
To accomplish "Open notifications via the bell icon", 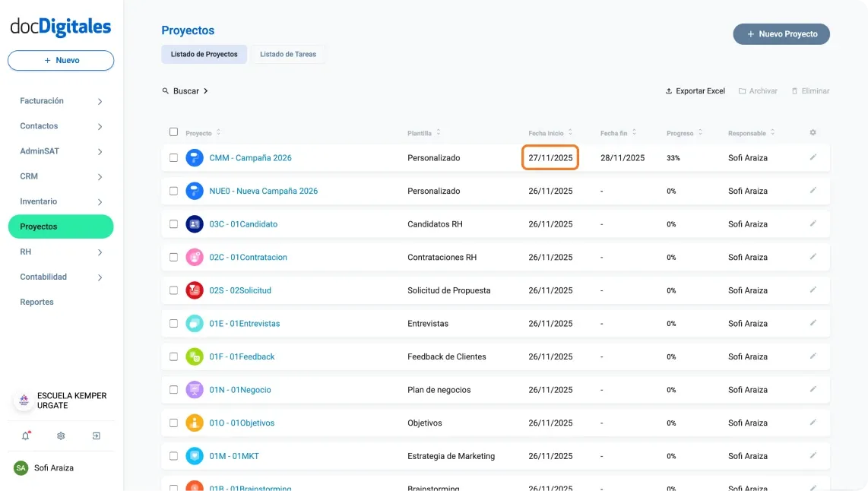I will coord(25,436).
